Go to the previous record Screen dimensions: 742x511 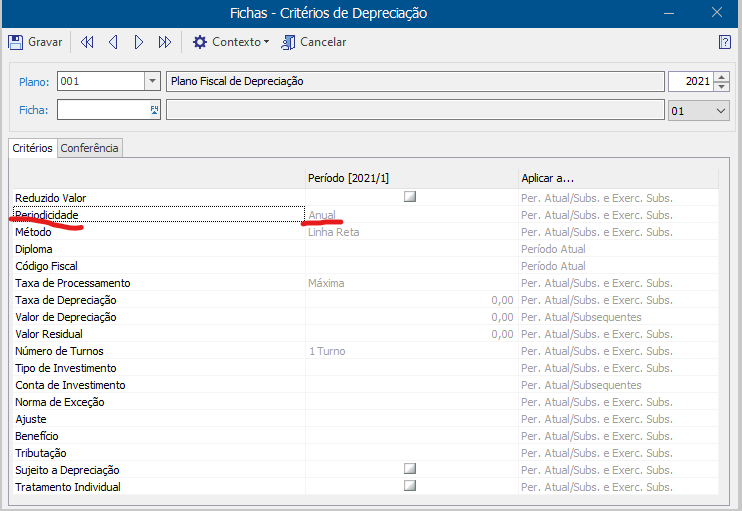113,42
